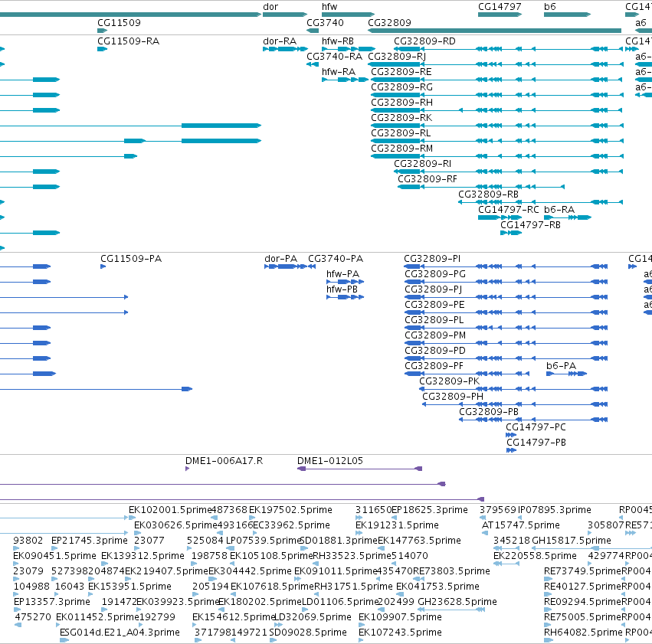Click transcript hfw-RB label
The width and height of the screenshot is (652, 644).
point(338,41)
